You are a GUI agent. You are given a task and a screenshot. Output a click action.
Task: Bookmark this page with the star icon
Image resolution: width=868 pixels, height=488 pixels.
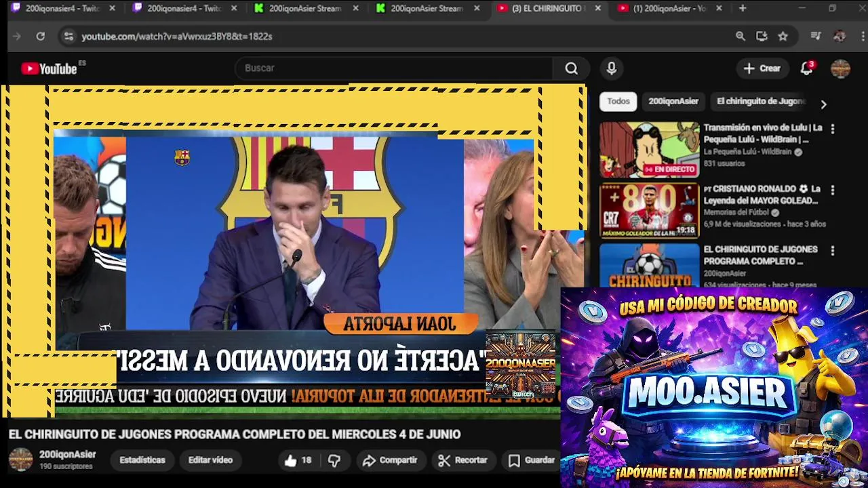tap(783, 36)
